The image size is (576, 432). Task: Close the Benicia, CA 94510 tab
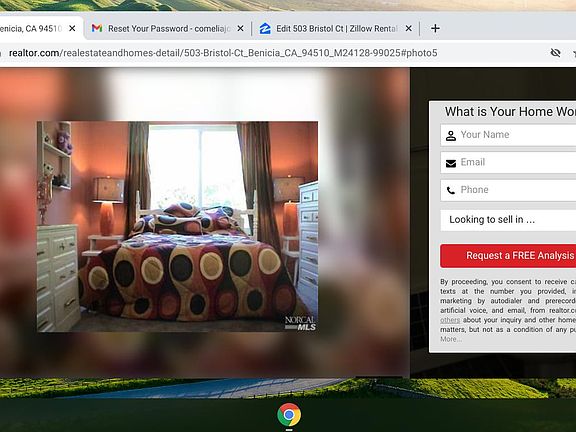(72, 28)
